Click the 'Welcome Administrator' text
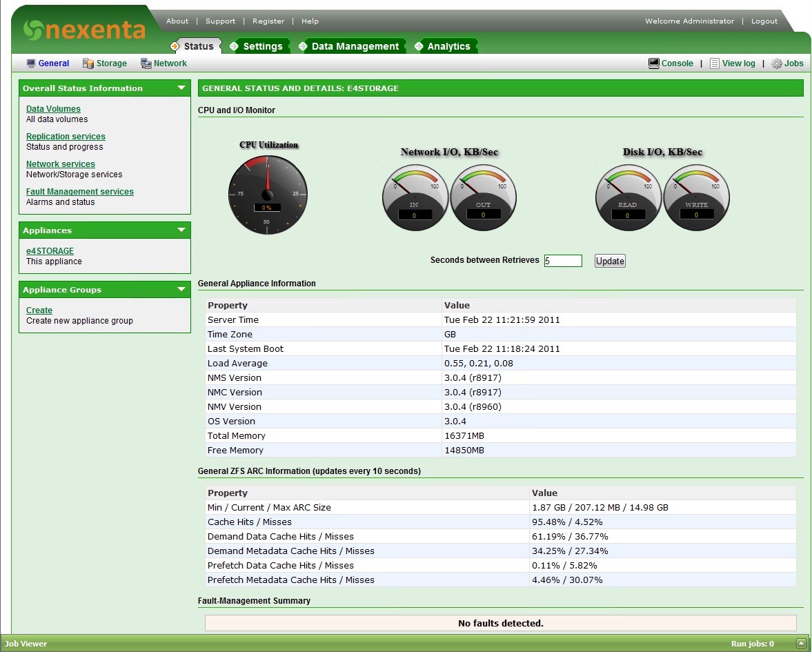This screenshot has height=652, width=812. [689, 21]
